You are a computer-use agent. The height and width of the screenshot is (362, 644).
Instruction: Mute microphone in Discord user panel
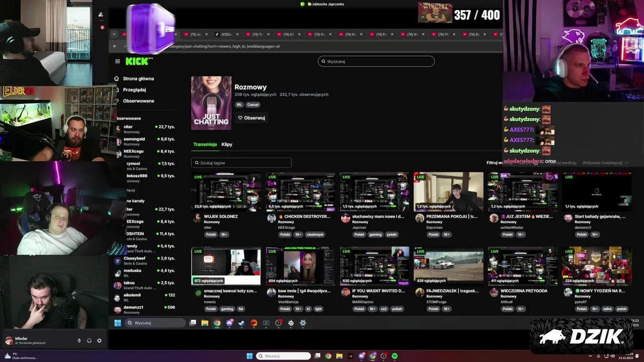pyautogui.click(x=79, y=340)
